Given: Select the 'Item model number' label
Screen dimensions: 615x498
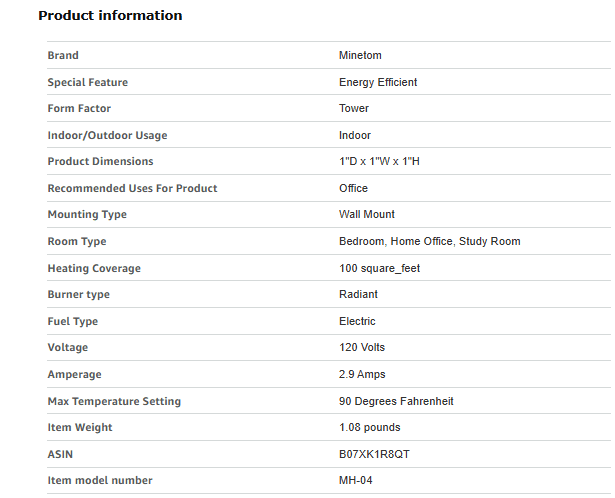Looking at the screenshot, I should [100, 480].
